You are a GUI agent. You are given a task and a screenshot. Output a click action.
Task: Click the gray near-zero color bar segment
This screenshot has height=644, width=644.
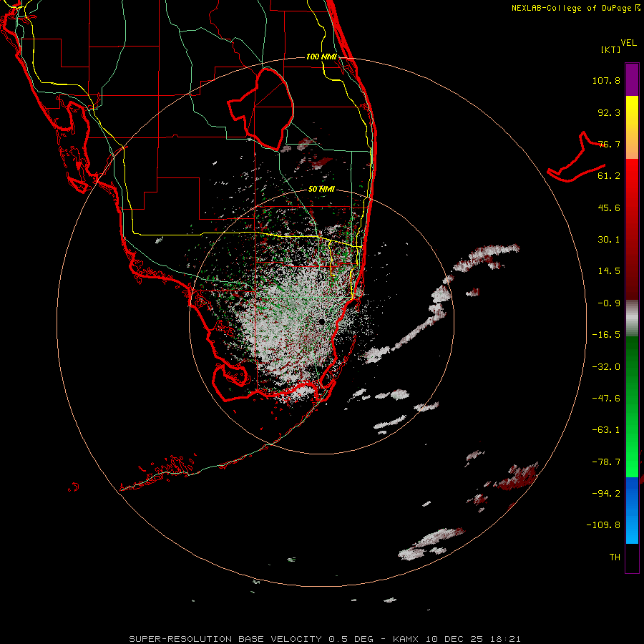point(632,318)
